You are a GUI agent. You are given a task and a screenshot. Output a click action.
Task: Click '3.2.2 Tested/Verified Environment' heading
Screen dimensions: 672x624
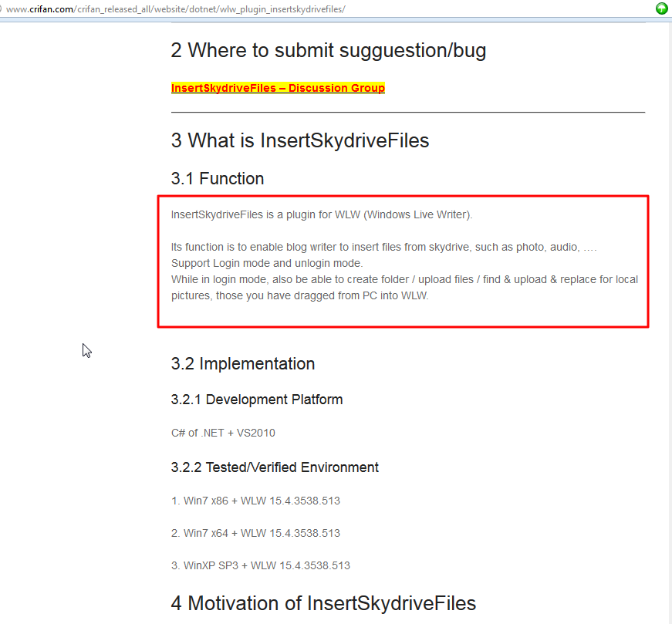275,467
